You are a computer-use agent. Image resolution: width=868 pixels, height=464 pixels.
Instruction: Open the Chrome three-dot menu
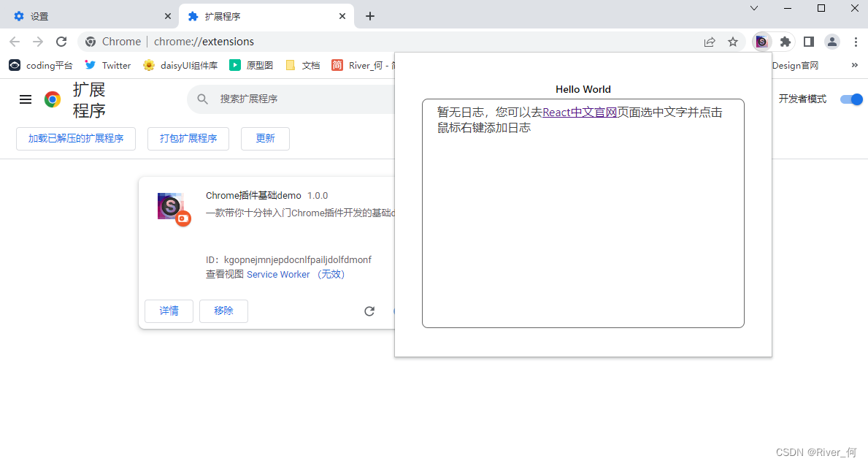click(856, 42)
